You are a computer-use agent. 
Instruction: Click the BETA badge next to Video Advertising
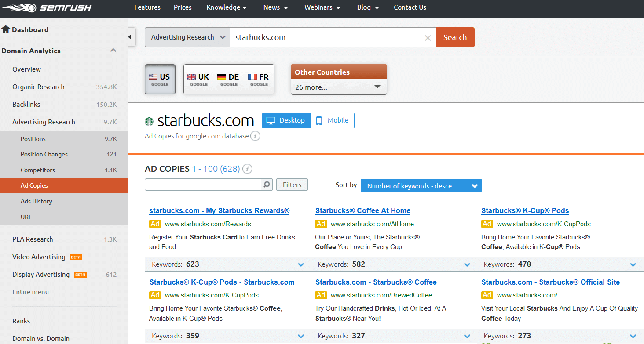coord(76,257)
